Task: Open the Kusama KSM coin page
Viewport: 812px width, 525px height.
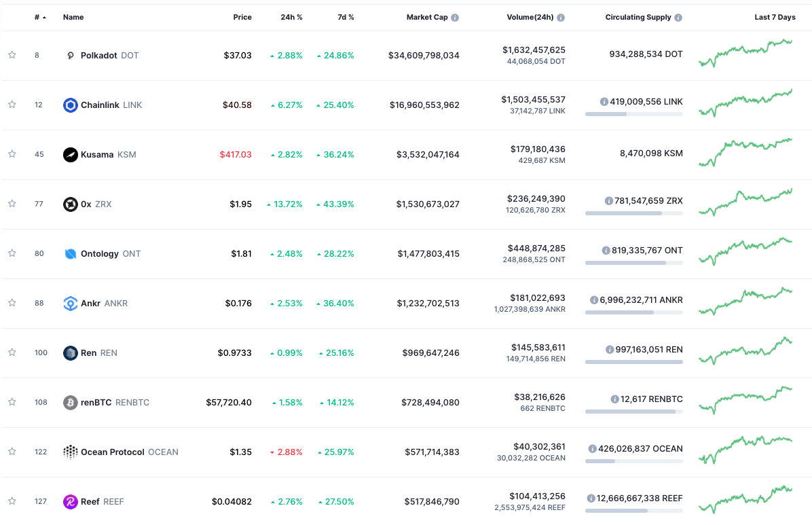Action: (x=108, y=154)
